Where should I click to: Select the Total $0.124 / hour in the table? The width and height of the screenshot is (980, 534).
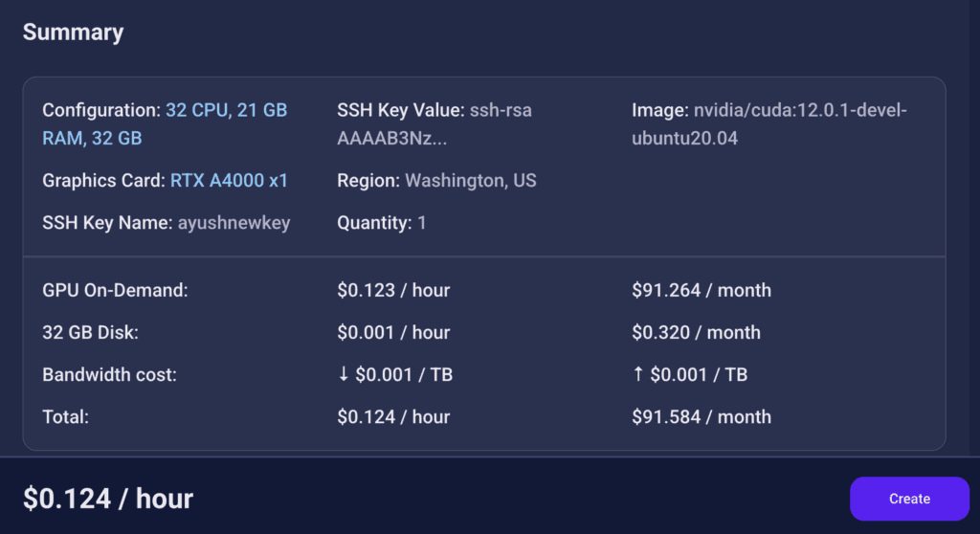[393, 417]
